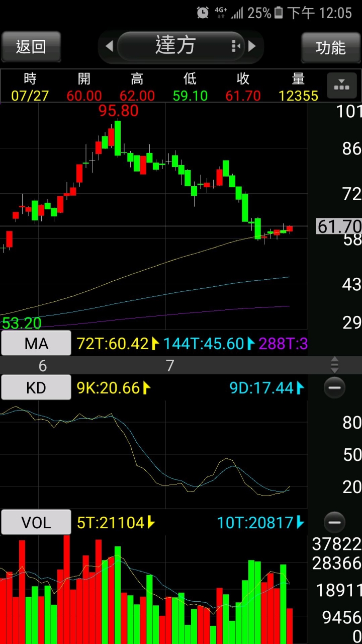Open the quote header options grid icon
Image resolution: width=362 pixels, height=644 pixels.
[x=342, y=86]
